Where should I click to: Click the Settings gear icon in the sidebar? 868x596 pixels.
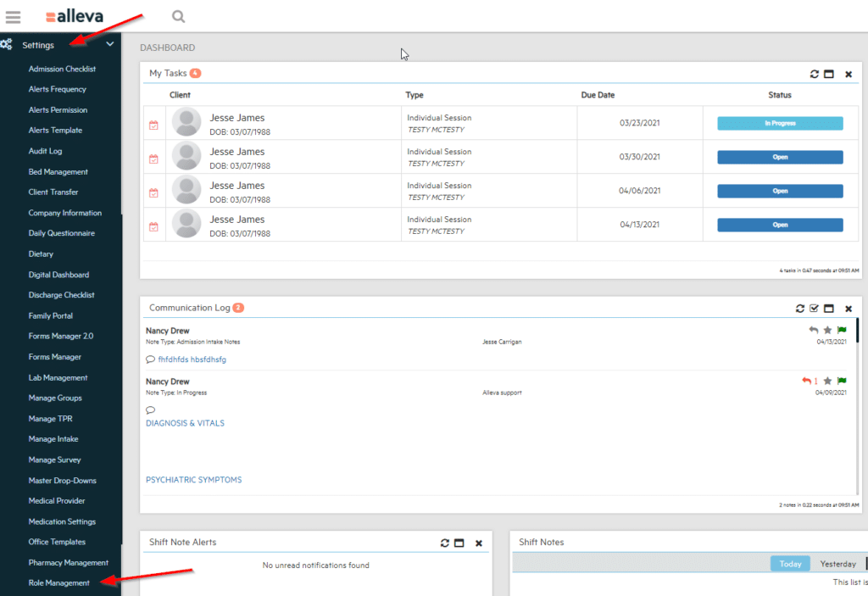coord(8,43)
